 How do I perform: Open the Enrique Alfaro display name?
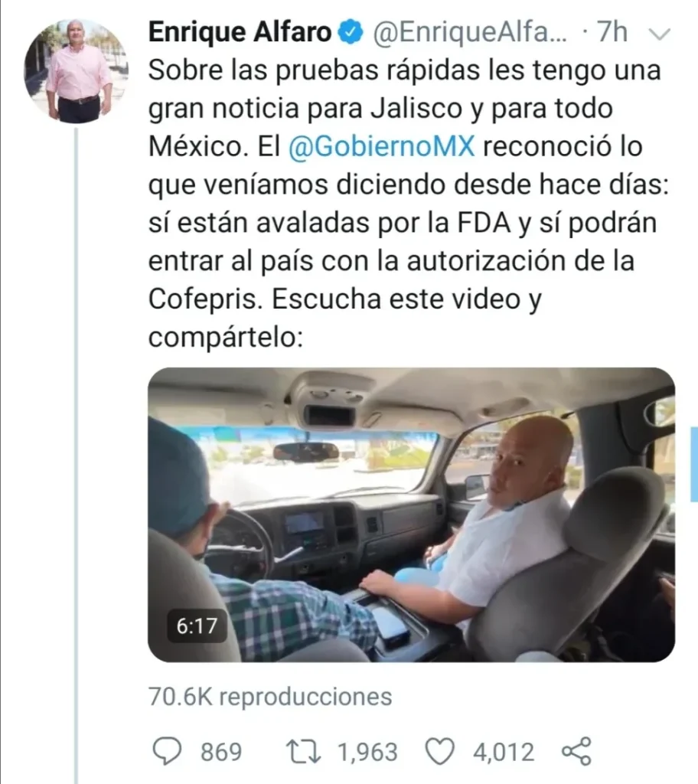coord(240,32)
